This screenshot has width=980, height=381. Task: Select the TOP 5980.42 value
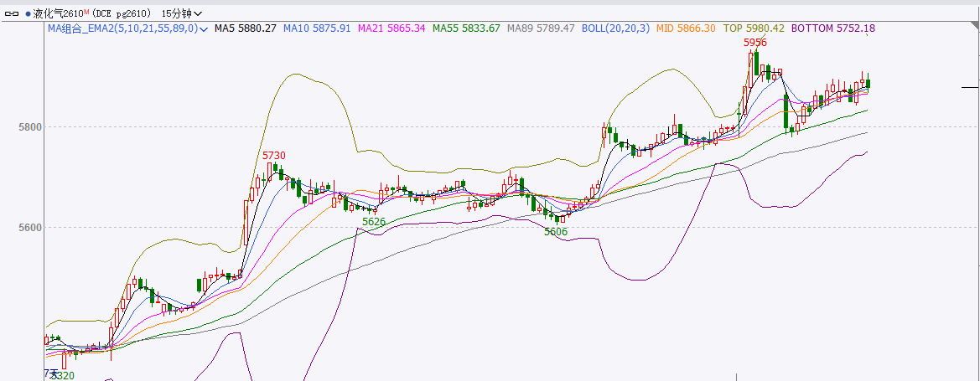click(x=754, y=28)
